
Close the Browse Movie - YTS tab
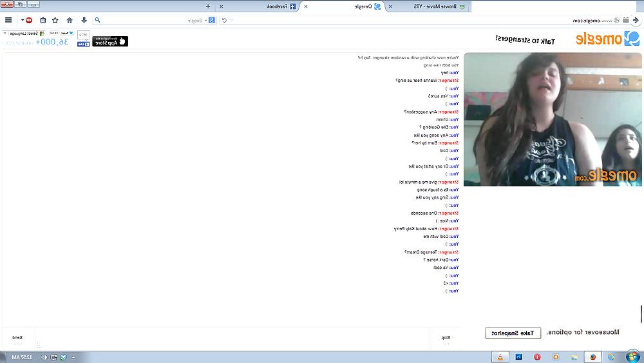pos(390,6)
